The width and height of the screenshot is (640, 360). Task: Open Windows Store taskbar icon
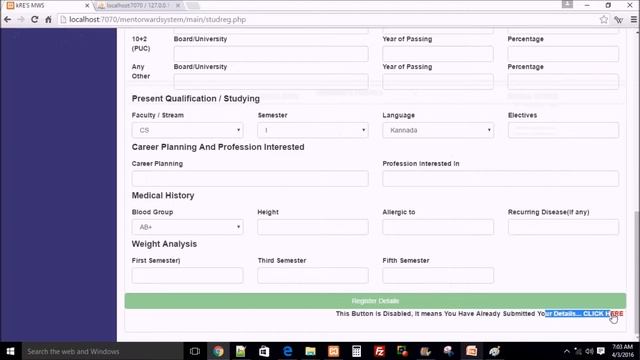click(264, 351)
